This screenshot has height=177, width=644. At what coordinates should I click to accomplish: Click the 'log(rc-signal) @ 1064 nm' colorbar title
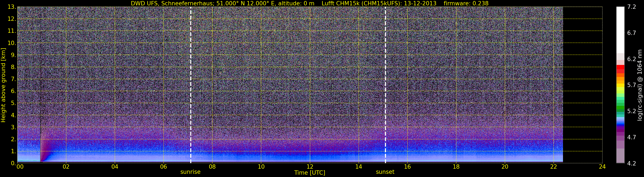(640, 85)
